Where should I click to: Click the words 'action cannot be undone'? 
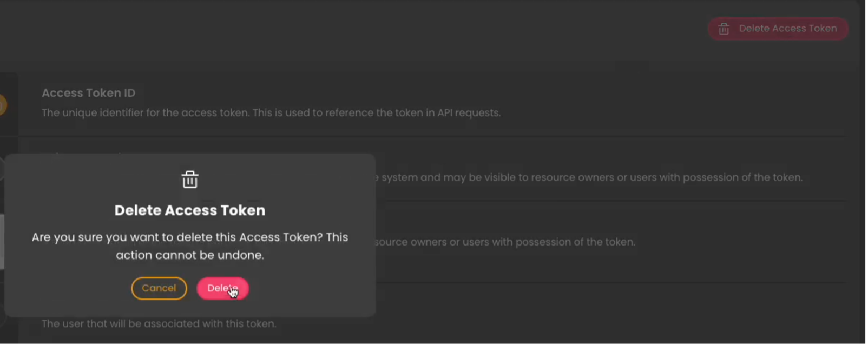tap(190, 255)
